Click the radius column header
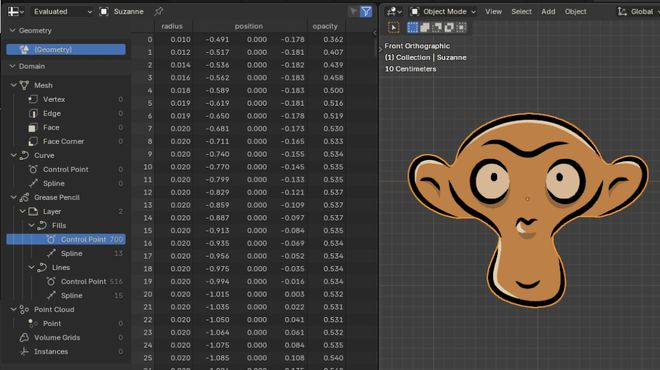The width and height of the screenshot is (660, 370). pos(172,26)
